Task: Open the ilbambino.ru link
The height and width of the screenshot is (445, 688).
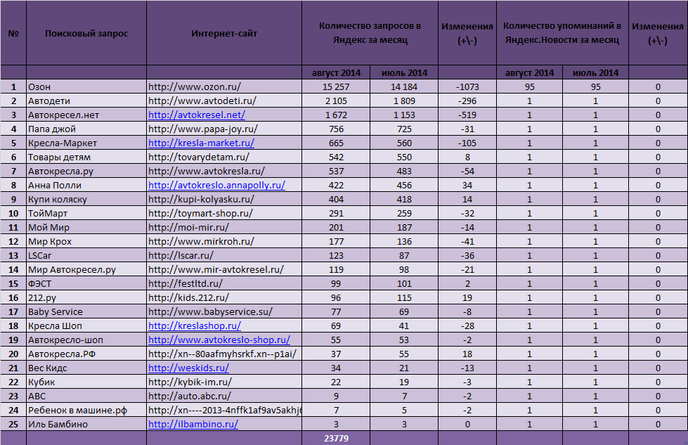Action: point(192,424)
